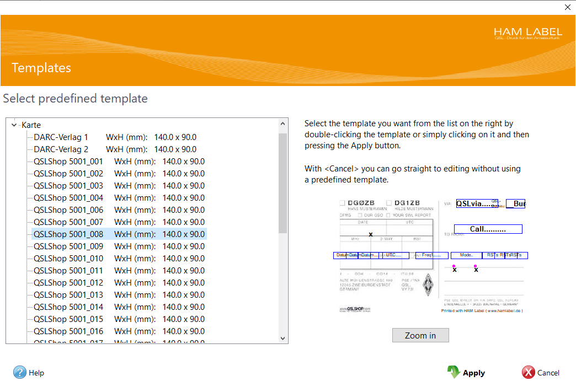Select QSLShop 5001_006 in the list
Viewport: 576px width, 392px height.
[119, 210]
